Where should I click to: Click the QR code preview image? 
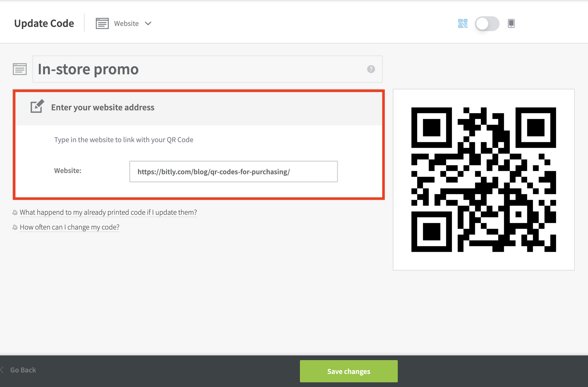(483, 180)
